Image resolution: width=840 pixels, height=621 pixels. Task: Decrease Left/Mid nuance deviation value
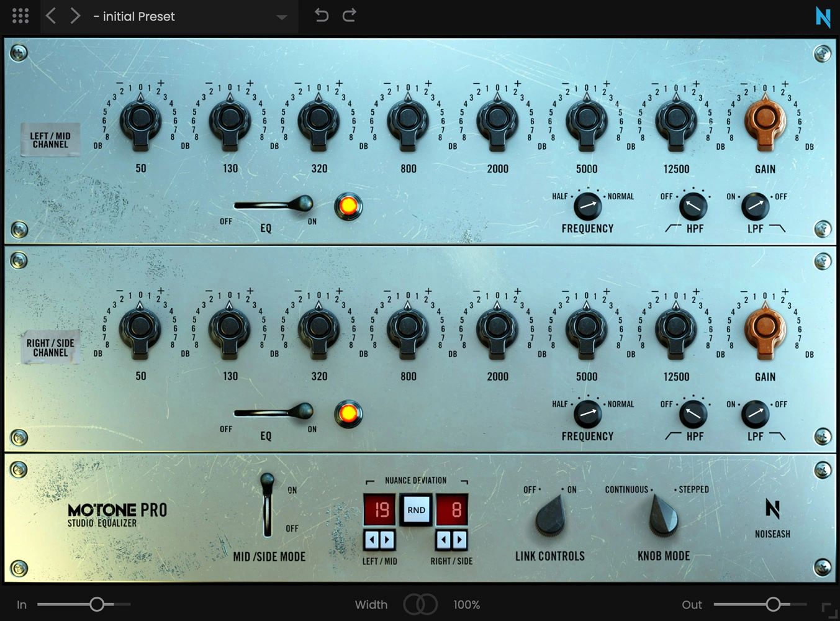coord(371,540)
